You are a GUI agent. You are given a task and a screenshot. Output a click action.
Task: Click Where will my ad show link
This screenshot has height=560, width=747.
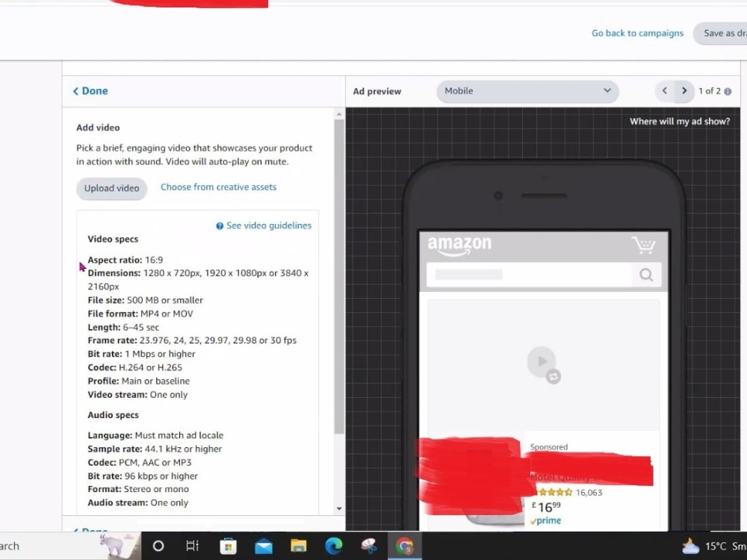pyautogui.click(x=679, y=122)
